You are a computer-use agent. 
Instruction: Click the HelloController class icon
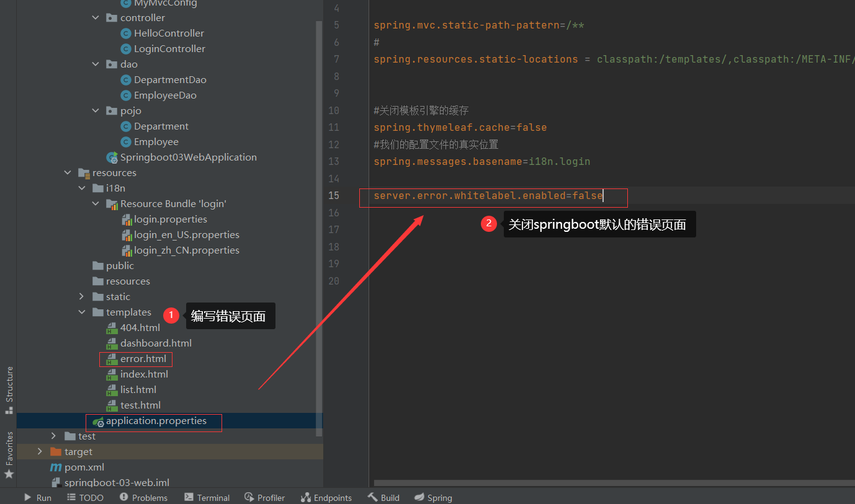tap(126, 33)
